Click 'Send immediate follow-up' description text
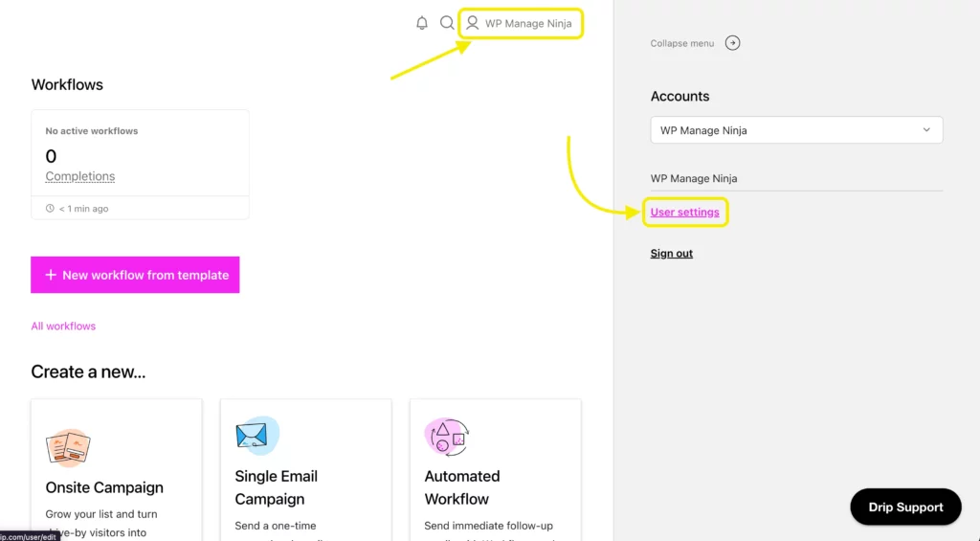The image size is (980, 541). pyautogui.click(x=489, y=526)
